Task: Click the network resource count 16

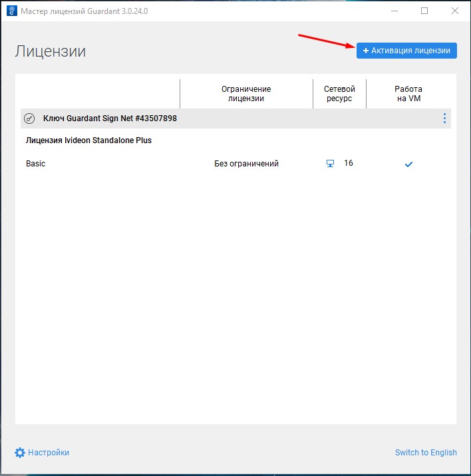Action: 349,163
